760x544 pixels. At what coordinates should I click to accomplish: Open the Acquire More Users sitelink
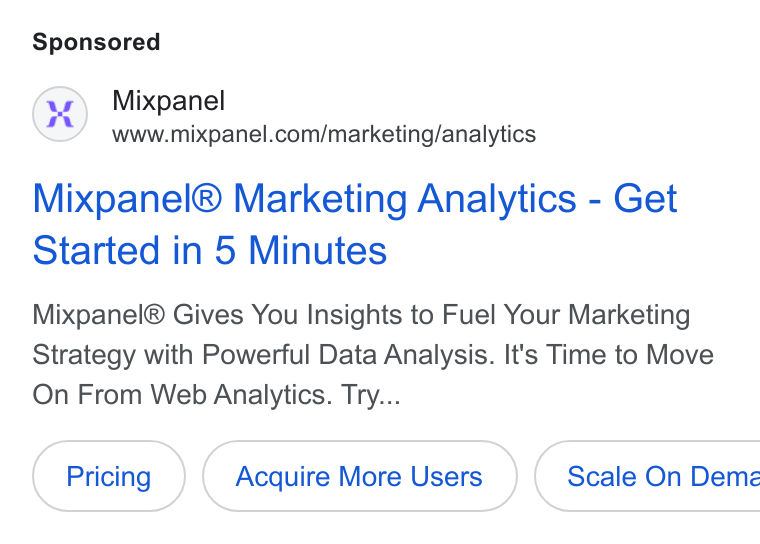[359, 476]
